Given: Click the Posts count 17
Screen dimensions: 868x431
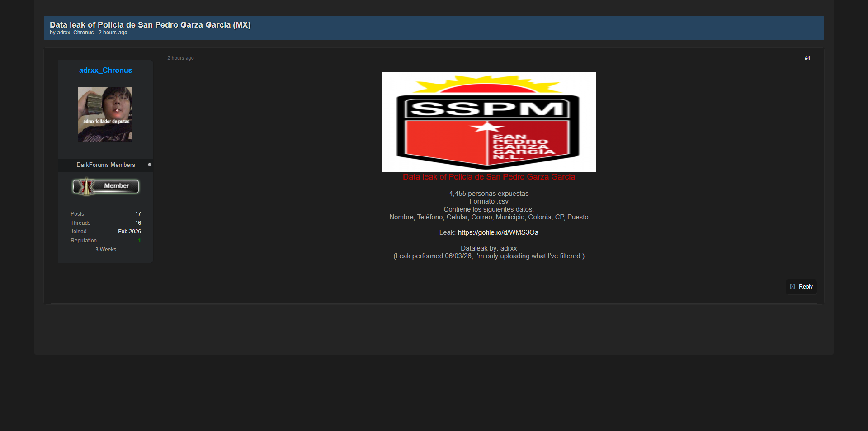Looking at the screenshot, I should click(138, 214).
